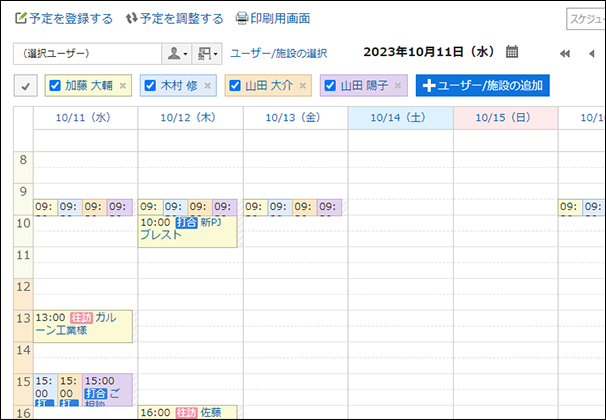Click the register schedule pencil icon

click(x=21, y=18)
